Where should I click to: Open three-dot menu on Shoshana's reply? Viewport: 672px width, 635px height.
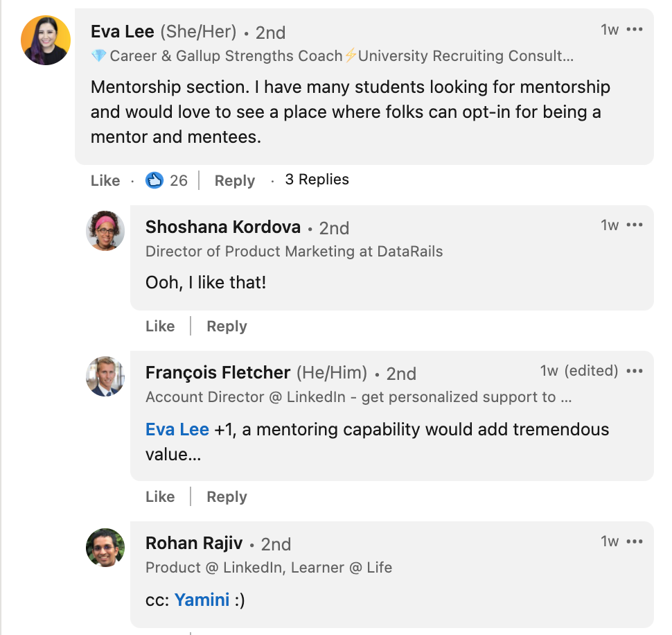tap(635, 225)
